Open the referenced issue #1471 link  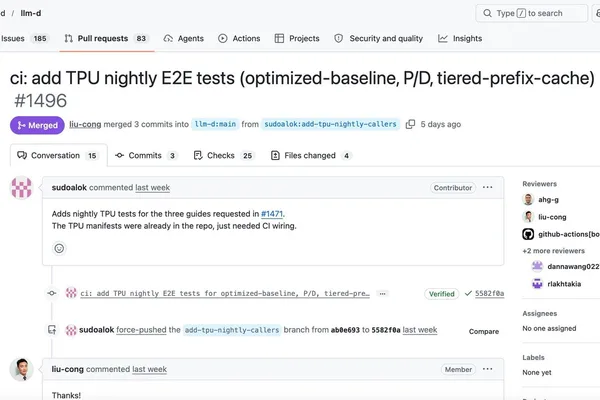[x=272, y=214]
